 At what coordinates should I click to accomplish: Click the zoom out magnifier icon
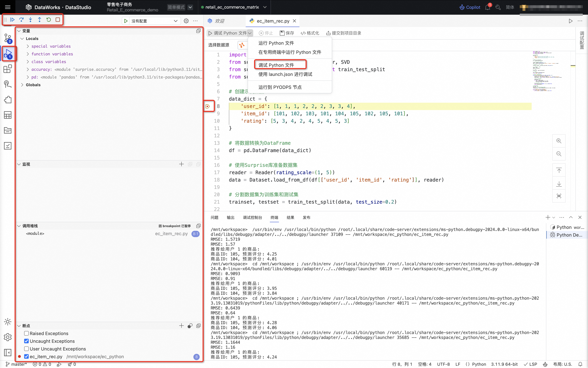point(559,154)
